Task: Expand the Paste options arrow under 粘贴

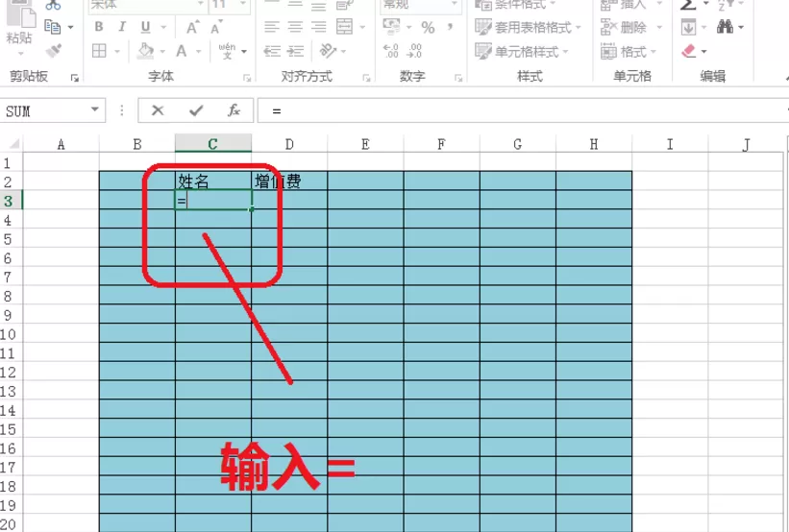Action: tap(20, 54)
